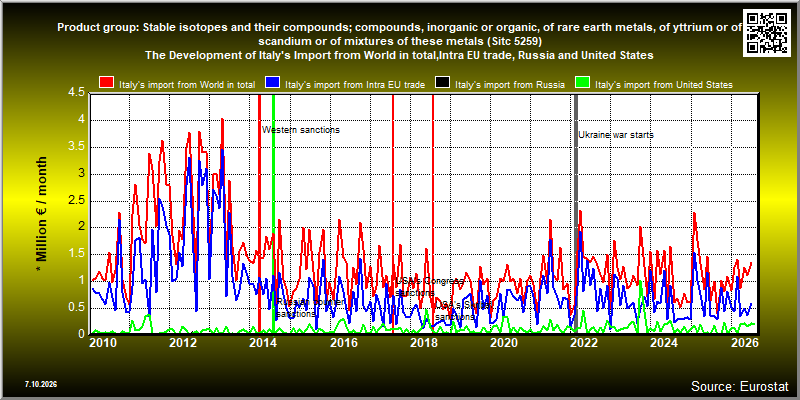
Task: Click the 2012 x-axis label
Action: click(183, 342)
